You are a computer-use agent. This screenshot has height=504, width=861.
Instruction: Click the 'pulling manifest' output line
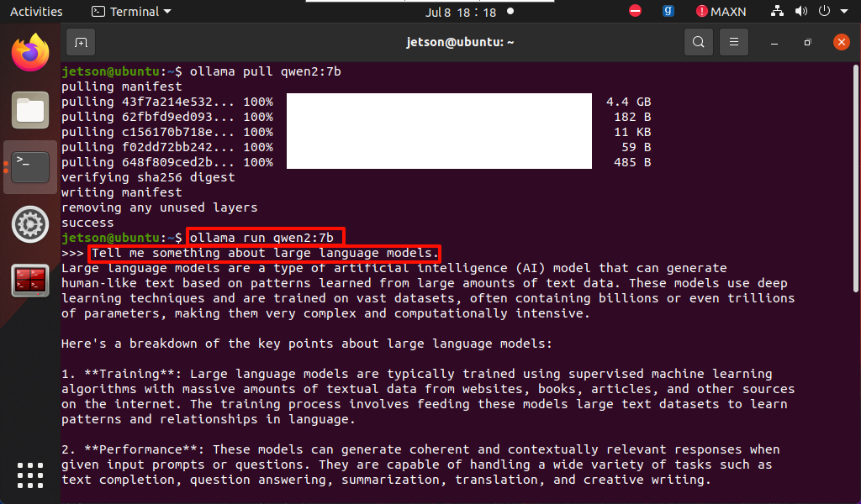(121, 87)
